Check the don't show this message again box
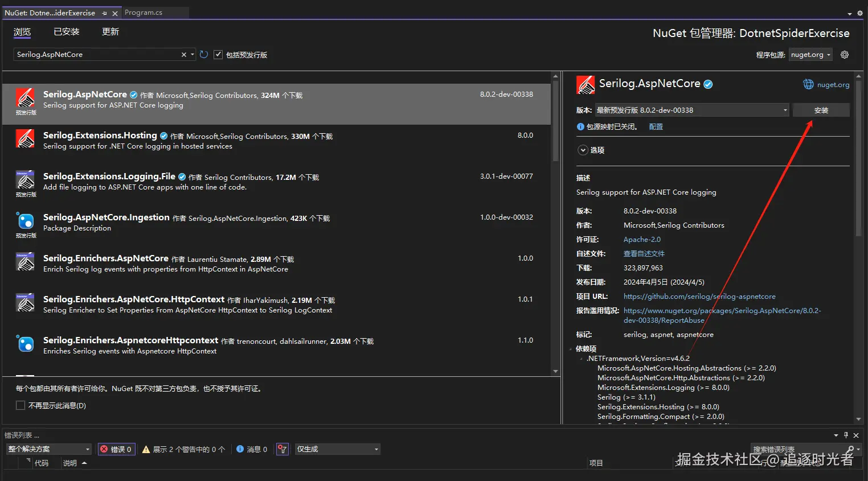This screenshot has width=868, height=481. pyautogui.click(x=21, y=406)
